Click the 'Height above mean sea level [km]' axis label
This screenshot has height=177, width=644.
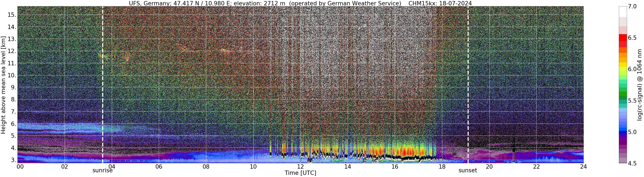[3, 85]
